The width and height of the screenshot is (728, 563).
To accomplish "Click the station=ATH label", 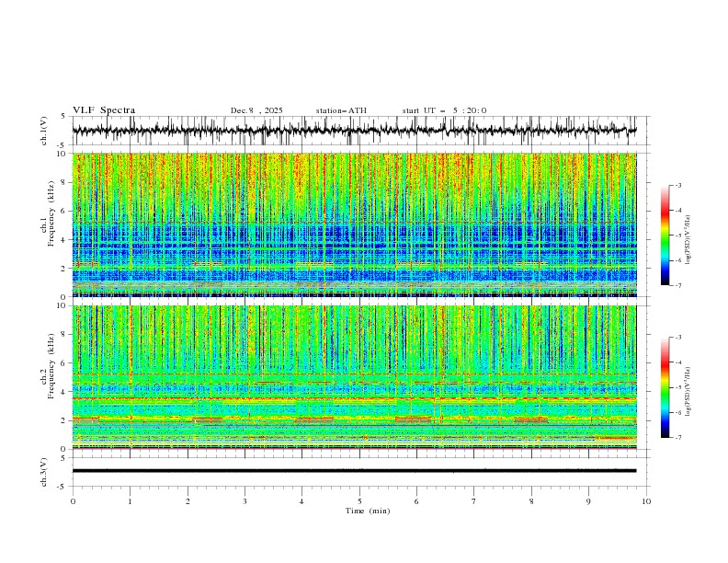I will point(341,110).
